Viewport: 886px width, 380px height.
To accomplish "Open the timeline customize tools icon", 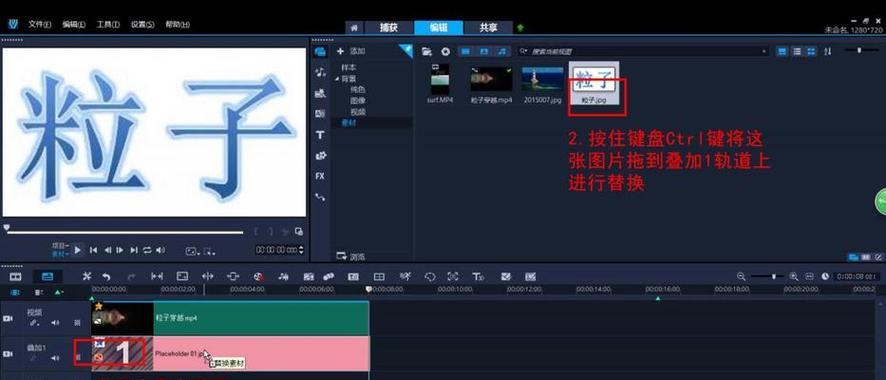I will coord(86,277).
